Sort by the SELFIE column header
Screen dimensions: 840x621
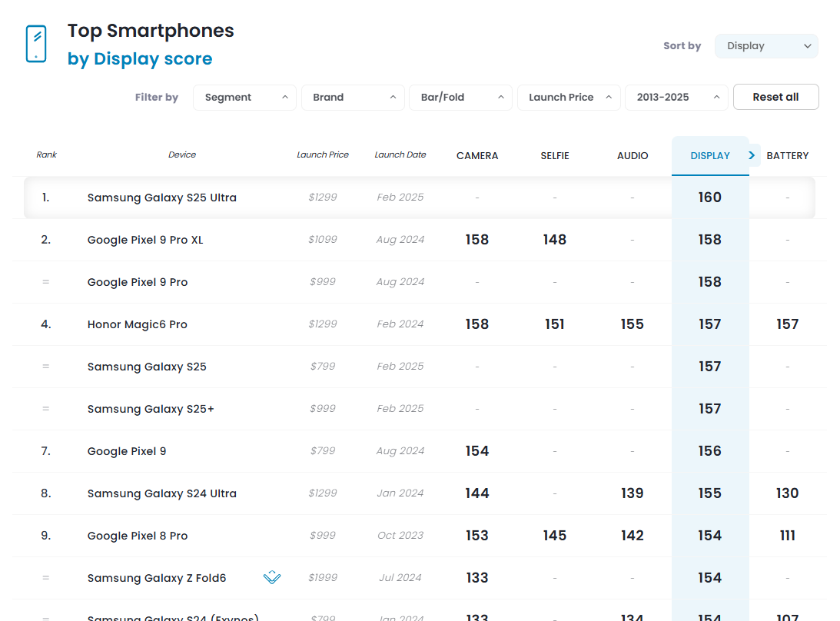point(555,156)
